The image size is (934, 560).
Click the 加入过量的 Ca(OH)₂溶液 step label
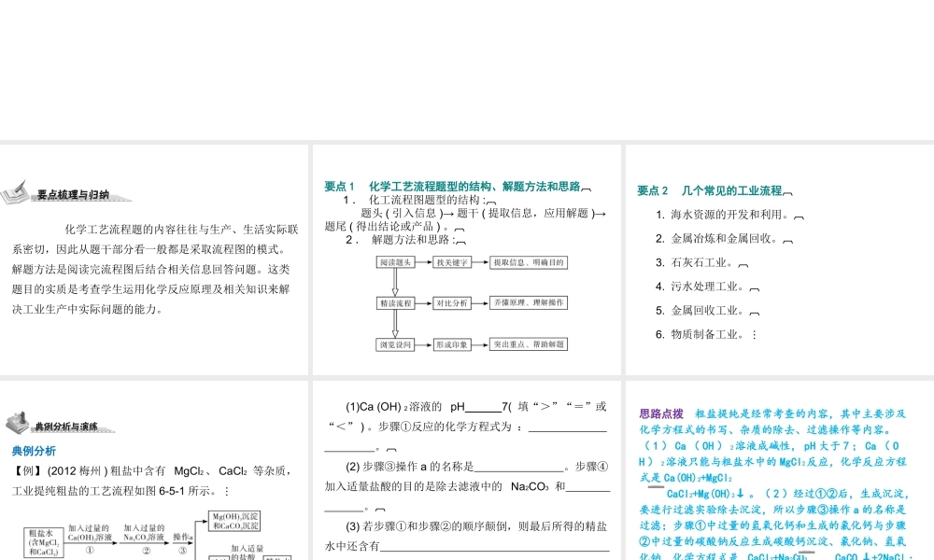90,533
